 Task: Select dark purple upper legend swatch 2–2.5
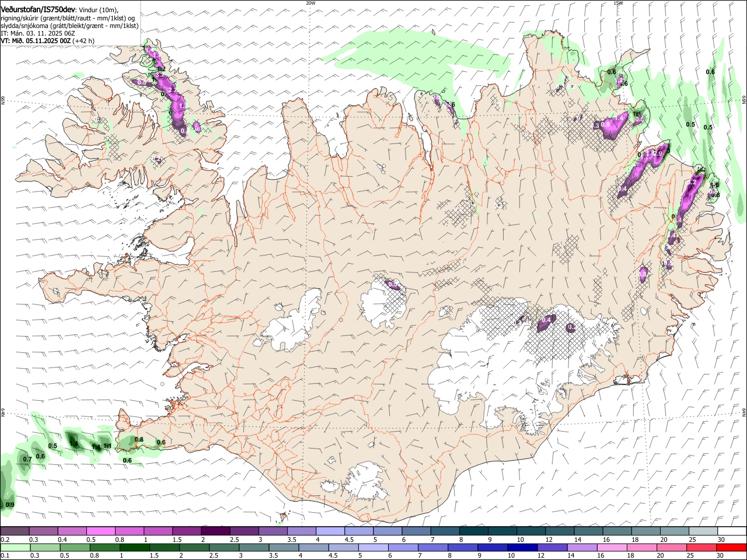tap(215, 531)
